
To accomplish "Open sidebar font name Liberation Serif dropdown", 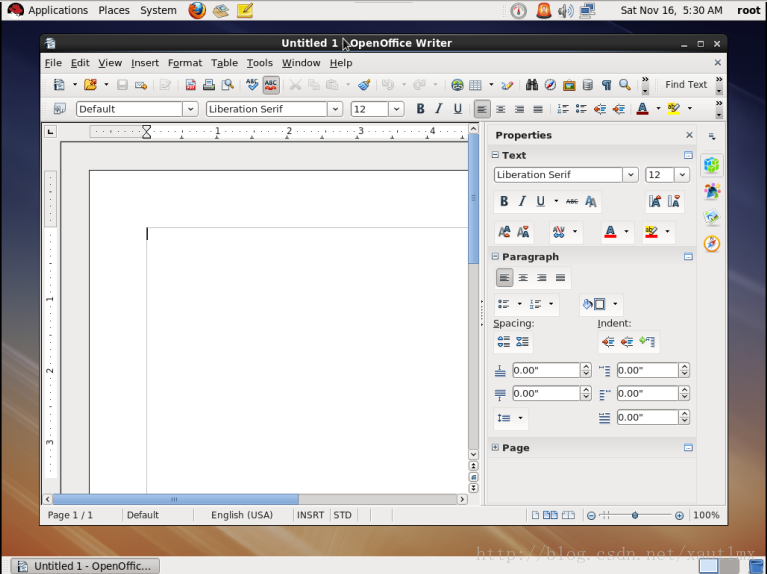I will coord(631,175).
